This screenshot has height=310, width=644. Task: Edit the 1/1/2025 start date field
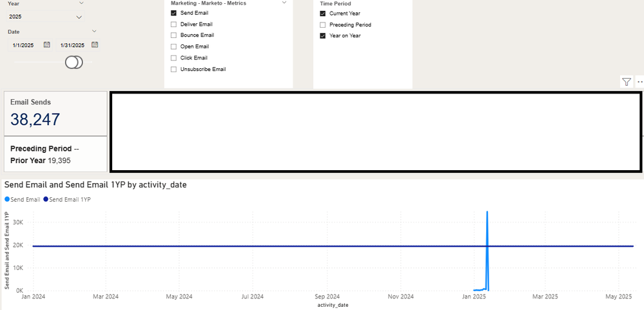pyautogui.click(x=24, y=45)
